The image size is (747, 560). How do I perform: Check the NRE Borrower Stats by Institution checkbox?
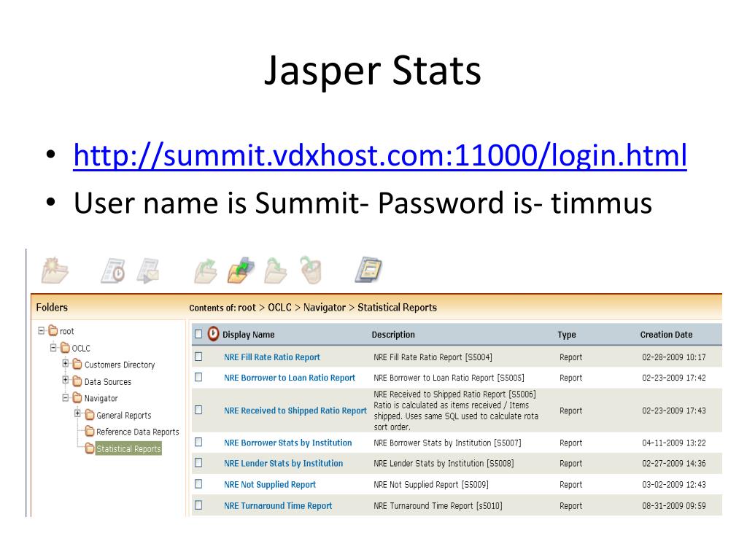(x=198, y=443)
